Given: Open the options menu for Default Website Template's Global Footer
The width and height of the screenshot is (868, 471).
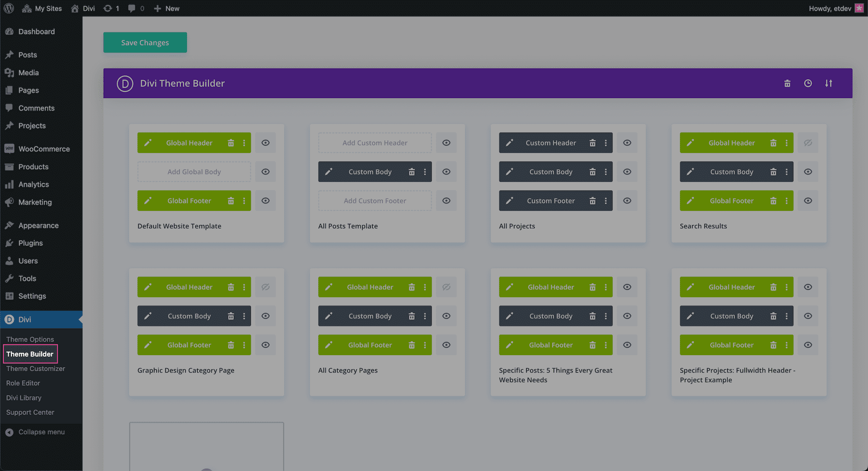Looking at the screenshot, I should 244,200.
